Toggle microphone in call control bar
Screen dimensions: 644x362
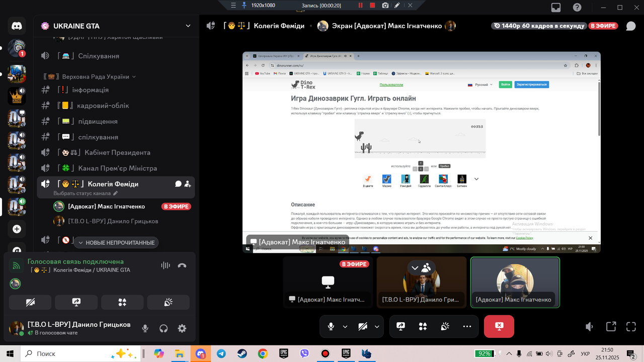(331, 326)
